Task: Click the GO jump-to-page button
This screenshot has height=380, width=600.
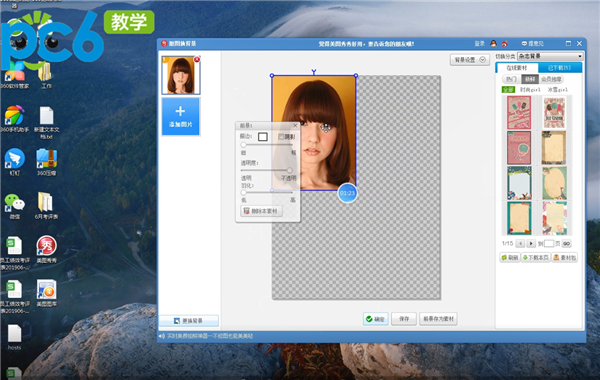Action: tap(566, 243)
